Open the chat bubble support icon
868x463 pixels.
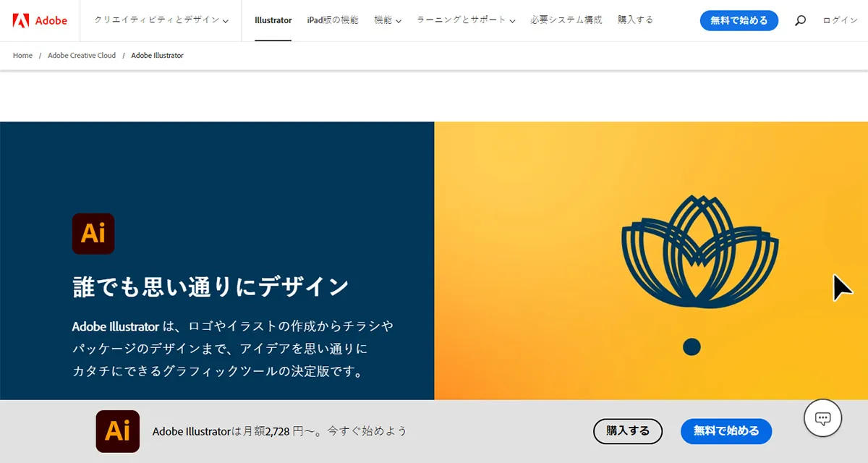pos(822,418)
